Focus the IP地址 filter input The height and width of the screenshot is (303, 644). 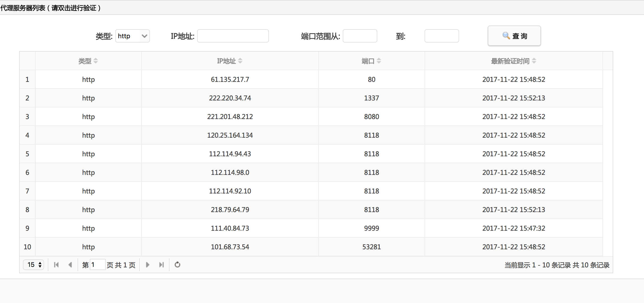(x=233, y=36)
